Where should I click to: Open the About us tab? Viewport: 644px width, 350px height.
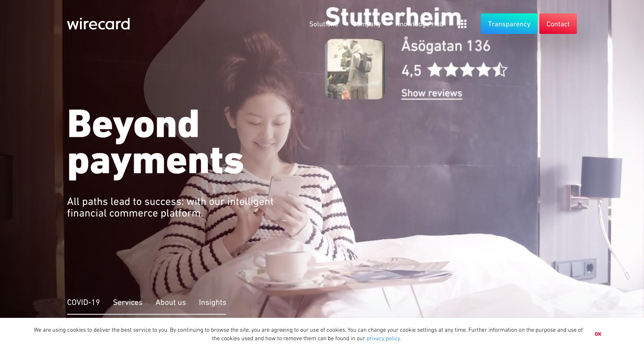[170, 302]
